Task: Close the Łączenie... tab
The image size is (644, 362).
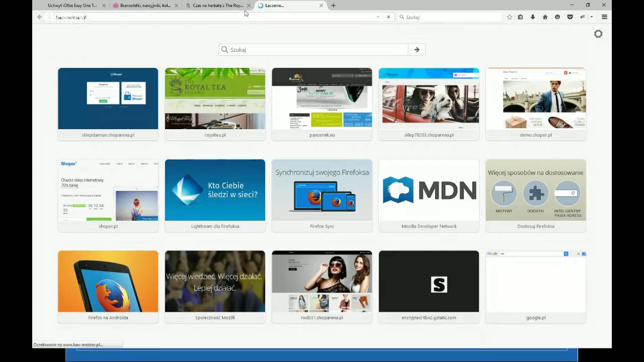Action: coord(321,6)
